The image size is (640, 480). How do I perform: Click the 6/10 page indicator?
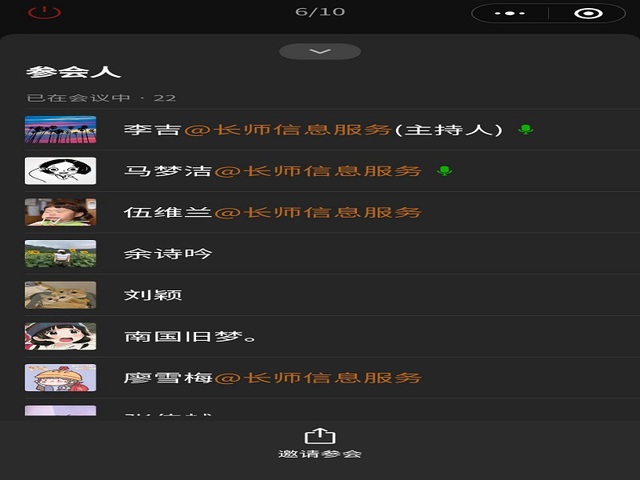[320, 12]
